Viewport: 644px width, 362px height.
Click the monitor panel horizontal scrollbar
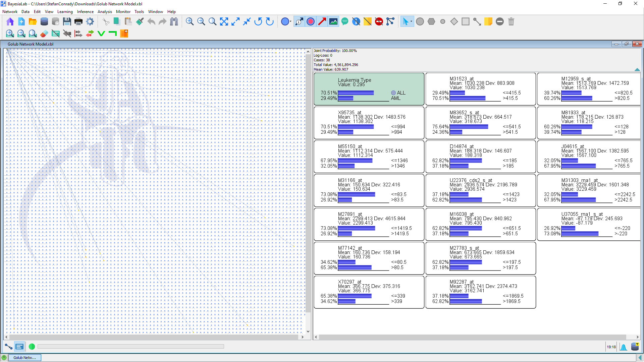pyautogui.click(x=472, y=337)
